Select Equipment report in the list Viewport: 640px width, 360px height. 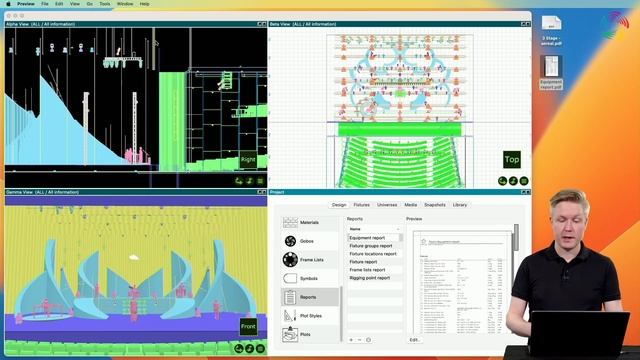tap(373, 238)
